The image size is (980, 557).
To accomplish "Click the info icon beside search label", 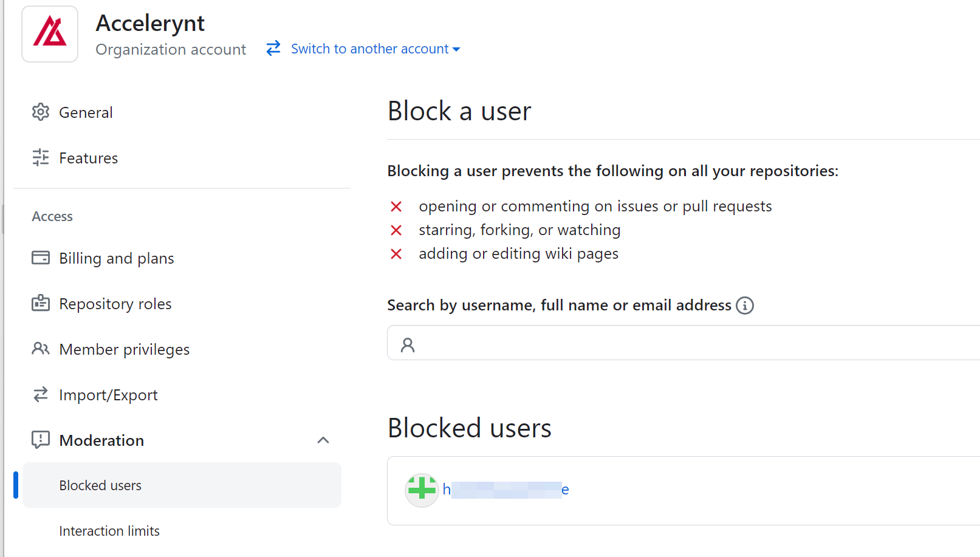I will click(745, 306).
